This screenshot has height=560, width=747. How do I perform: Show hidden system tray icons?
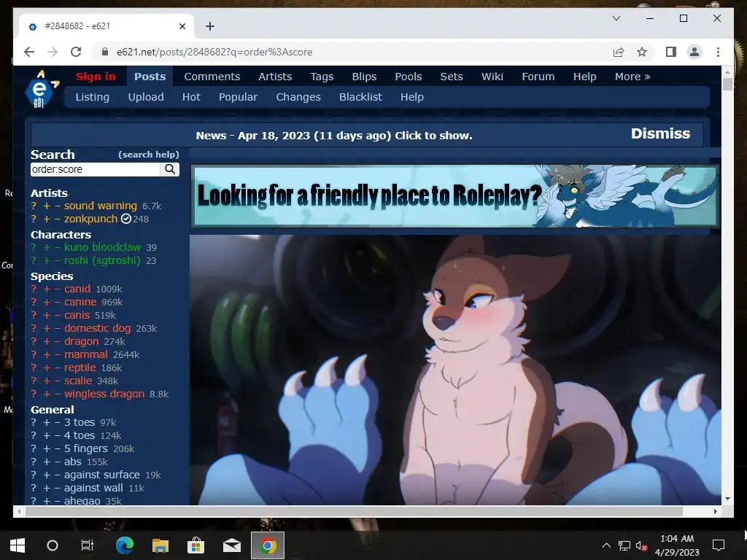coord(606,545)
